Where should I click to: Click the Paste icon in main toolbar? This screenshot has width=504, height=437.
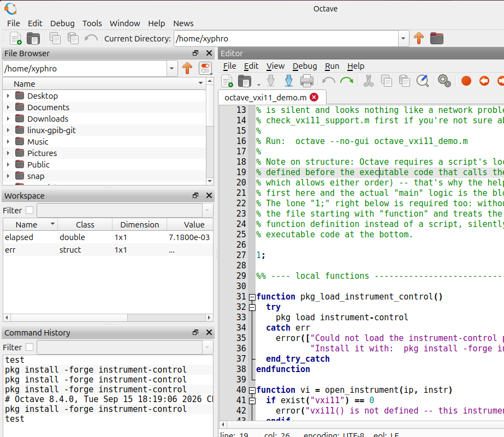[x=73, y=39]
